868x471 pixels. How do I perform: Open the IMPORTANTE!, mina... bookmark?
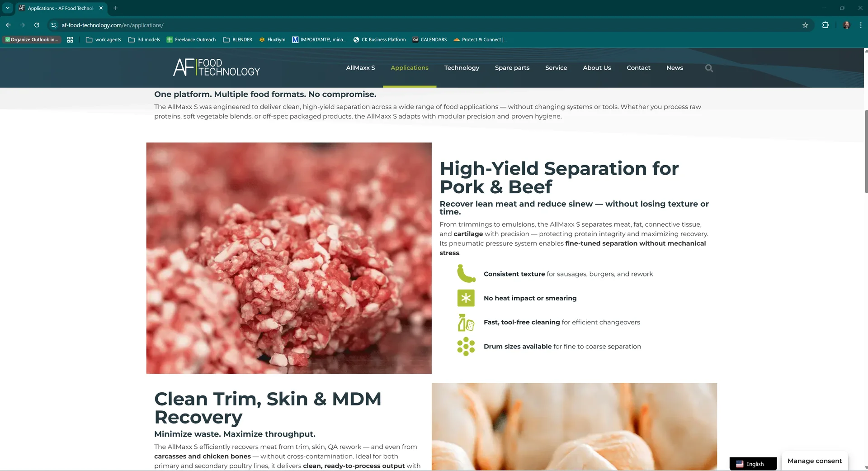click(319, 40)
